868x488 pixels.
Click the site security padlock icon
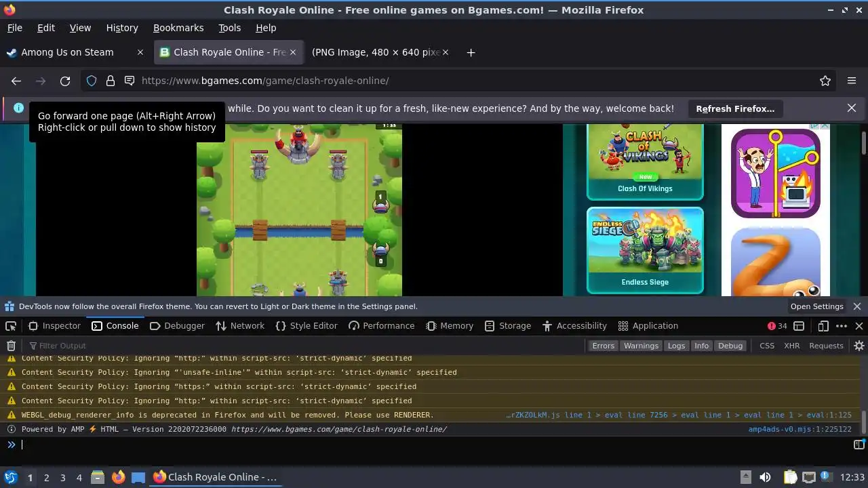(111, 81)
